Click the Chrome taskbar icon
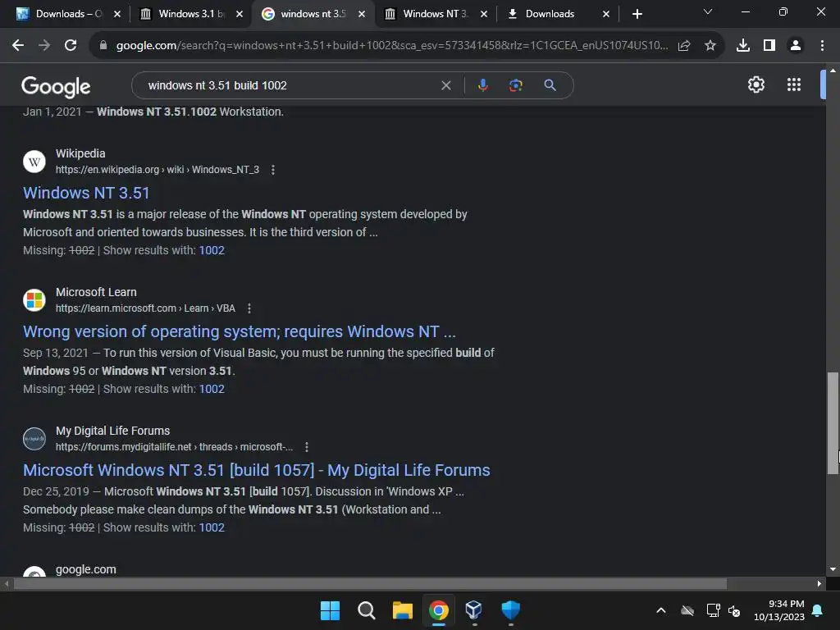840x630 pixels. (x=439, y=610)
